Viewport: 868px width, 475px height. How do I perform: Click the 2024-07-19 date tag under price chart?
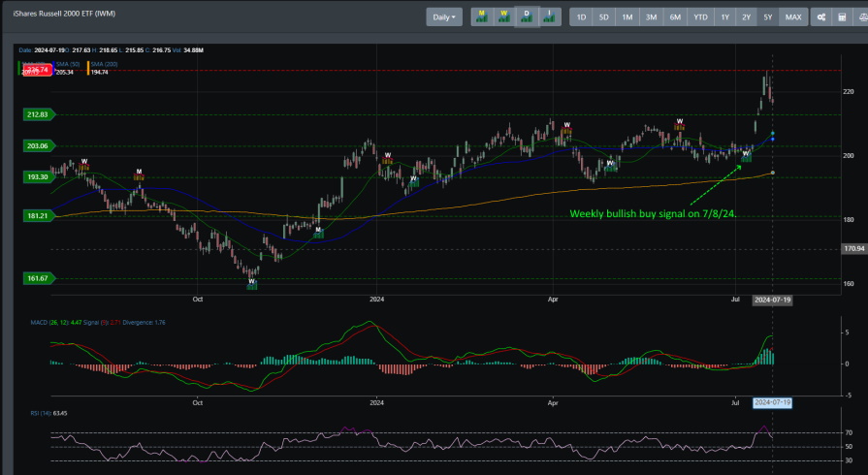772,301
